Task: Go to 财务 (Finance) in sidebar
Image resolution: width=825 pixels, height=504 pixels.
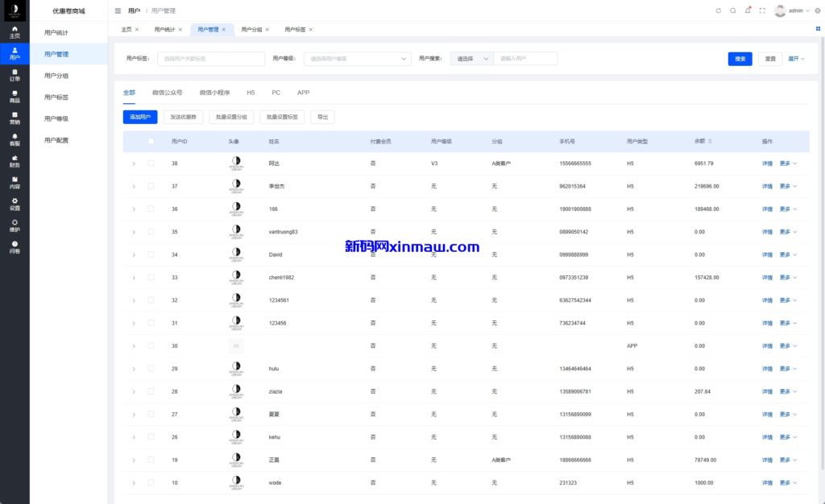Action: [15, 161]
